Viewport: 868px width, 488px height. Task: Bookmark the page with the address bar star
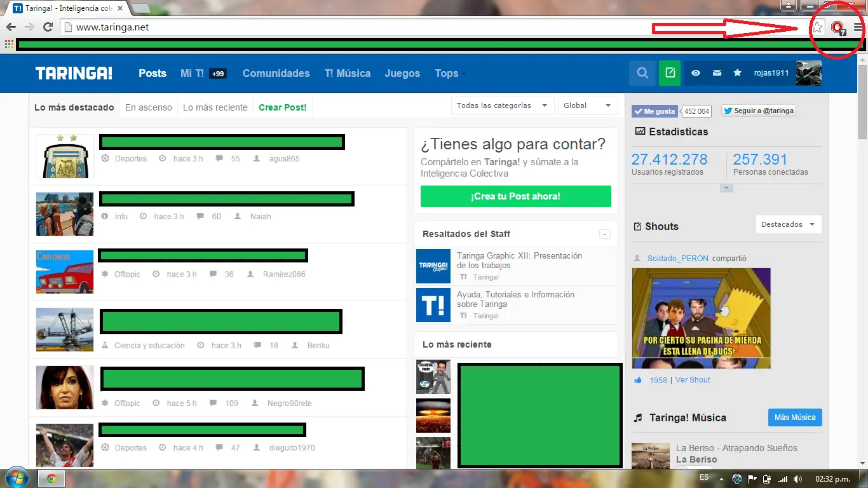click(817, 28)
